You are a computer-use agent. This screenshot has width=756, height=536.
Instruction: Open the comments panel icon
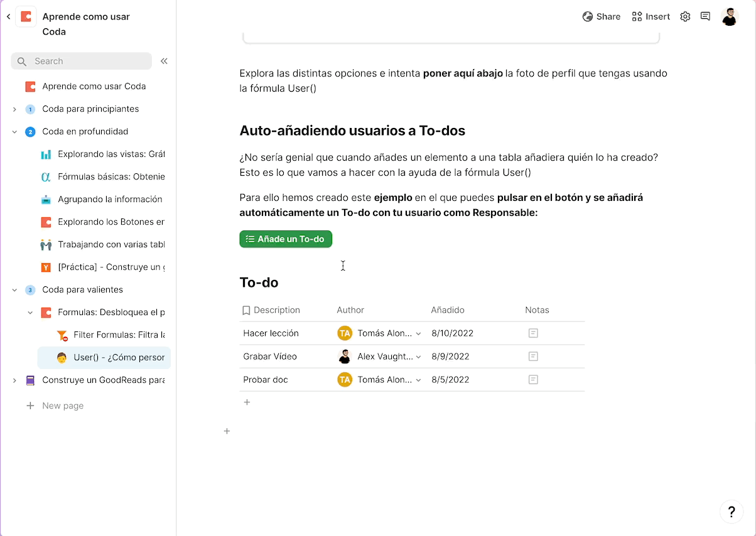click(705, 17)
